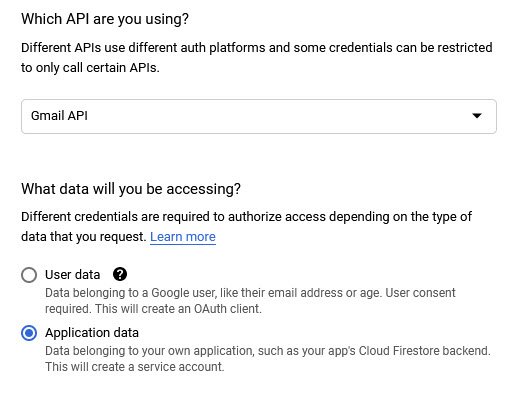
Task: Click the OAuth client description under User data
Action: [250, 300]
